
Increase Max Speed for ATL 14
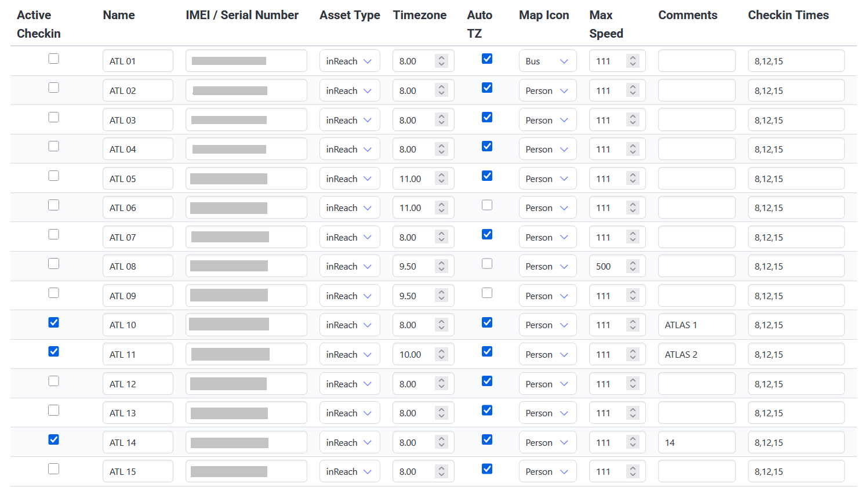633,439
